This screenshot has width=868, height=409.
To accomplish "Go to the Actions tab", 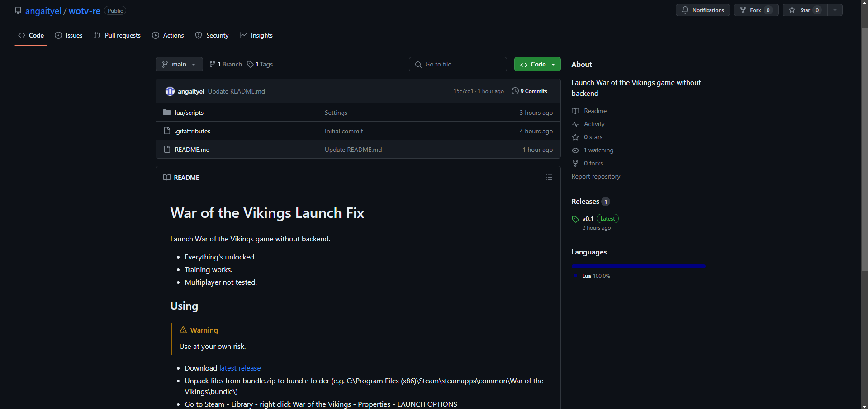I will pyautogui.click(x=168, y=35).
